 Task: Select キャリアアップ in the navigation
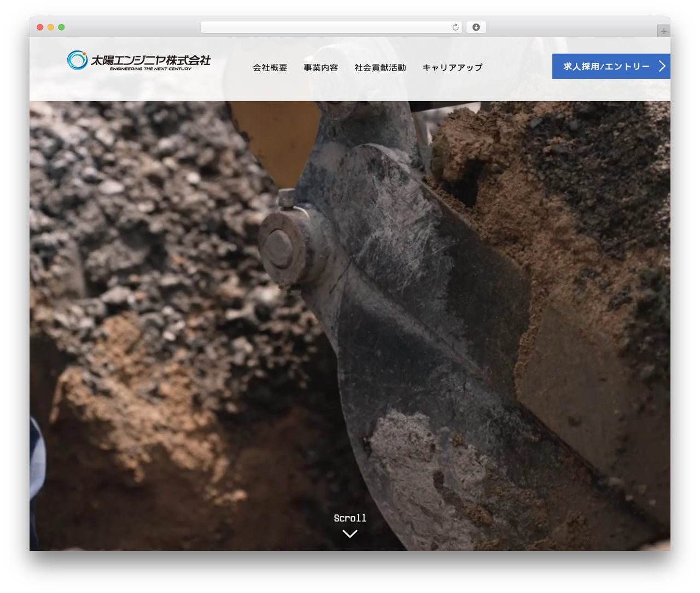pos(453,67)
